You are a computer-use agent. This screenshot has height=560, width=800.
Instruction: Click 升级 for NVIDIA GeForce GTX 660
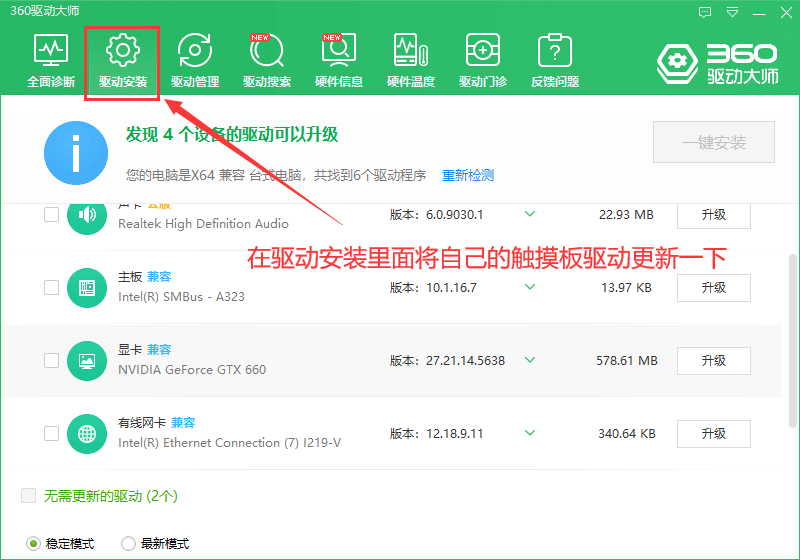click(x=713, y=361)
